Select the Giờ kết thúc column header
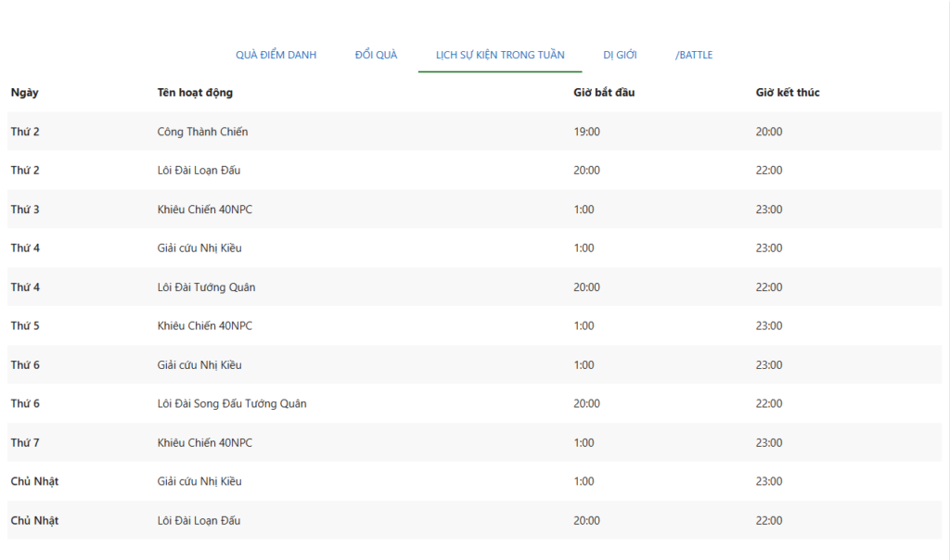This screenshot has width=950, height=560. click(x=788, y=93)
